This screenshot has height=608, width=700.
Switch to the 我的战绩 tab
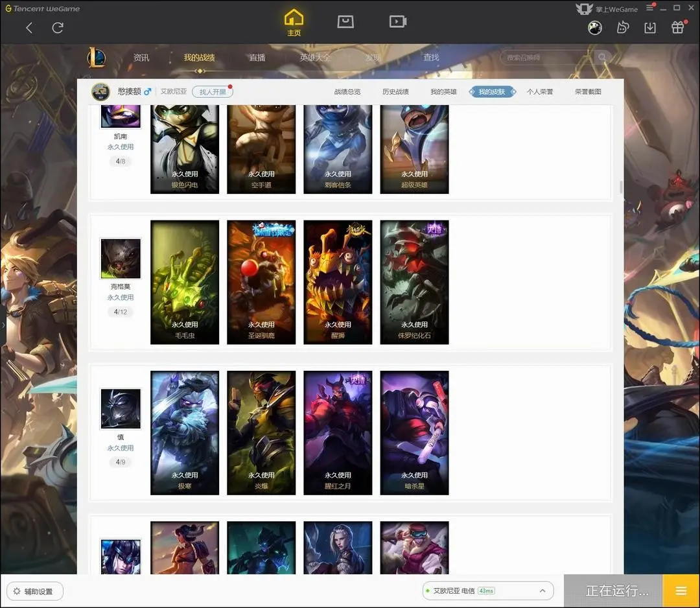click(x=199, y=58)
